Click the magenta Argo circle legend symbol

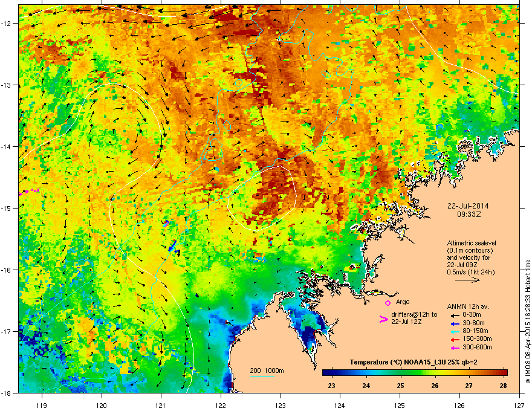click(388, 303)
